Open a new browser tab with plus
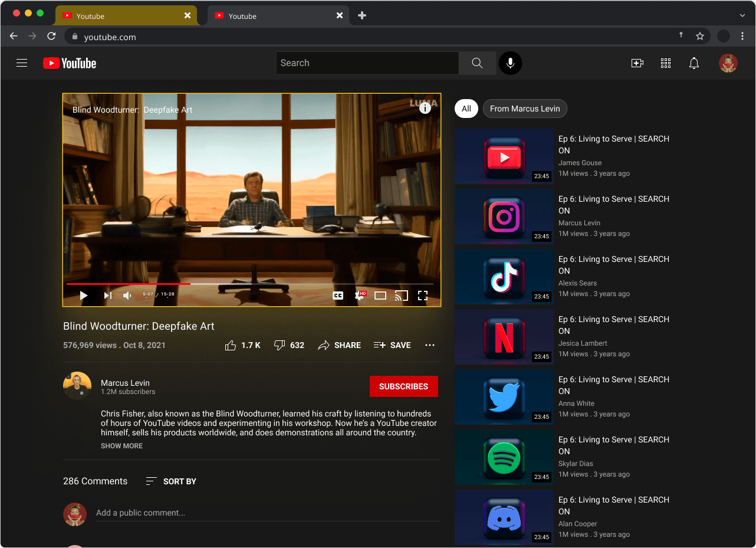The image size is (756, 548). tap(362, 15)
